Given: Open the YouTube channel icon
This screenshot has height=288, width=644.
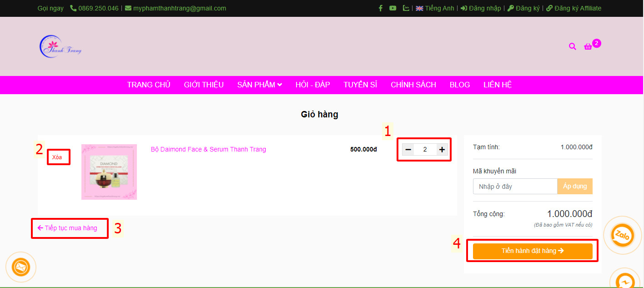Looking at the screenshot, I should 393,8.
